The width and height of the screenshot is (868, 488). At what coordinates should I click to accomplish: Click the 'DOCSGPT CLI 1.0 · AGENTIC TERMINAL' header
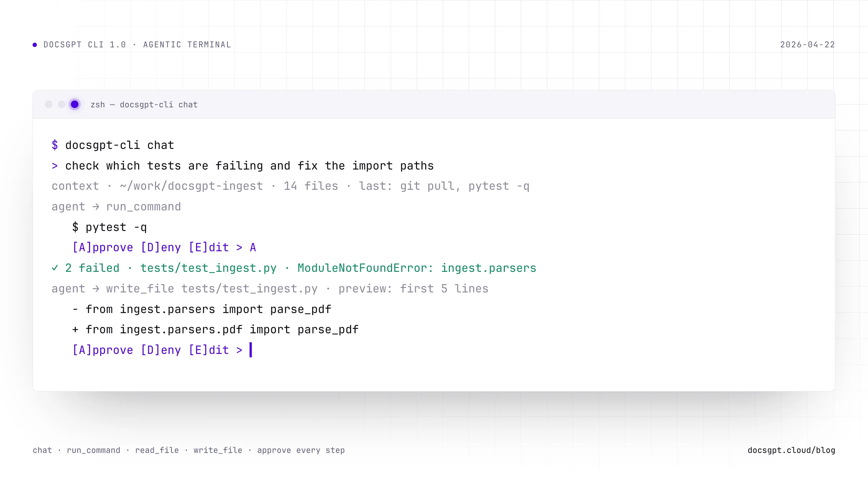click(x=137, y=45)
